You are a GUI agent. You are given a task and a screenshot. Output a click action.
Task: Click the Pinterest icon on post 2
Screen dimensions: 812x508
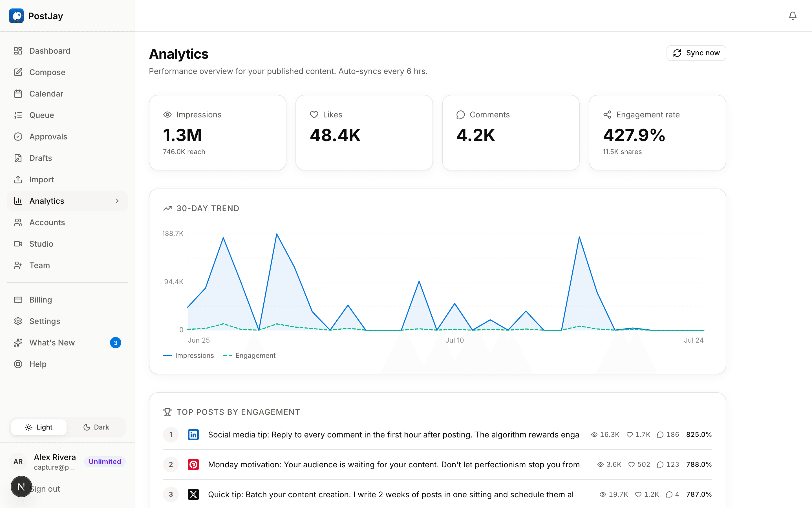(193, 464)
